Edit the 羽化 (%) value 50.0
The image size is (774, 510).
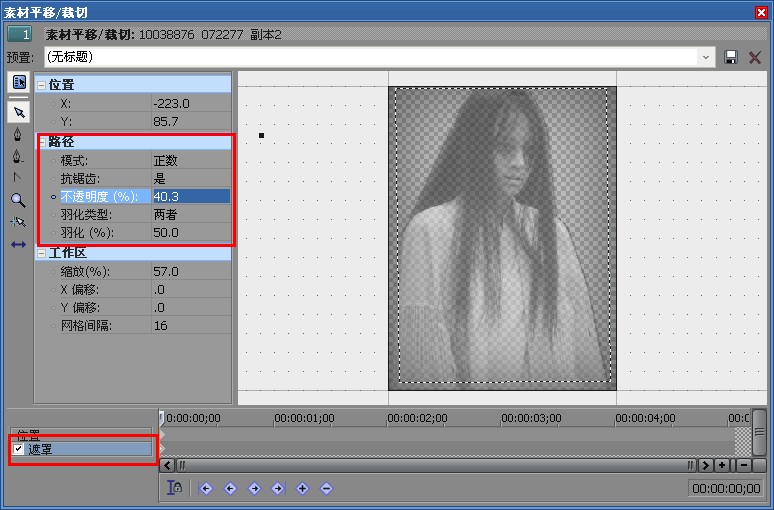pyautogui.click(x=191, y=233)
